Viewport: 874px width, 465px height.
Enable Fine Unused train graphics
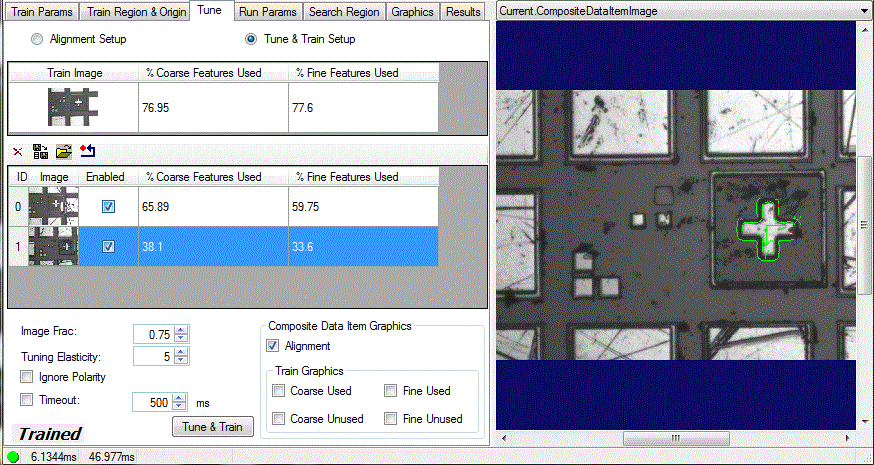[x=391, y=419]
